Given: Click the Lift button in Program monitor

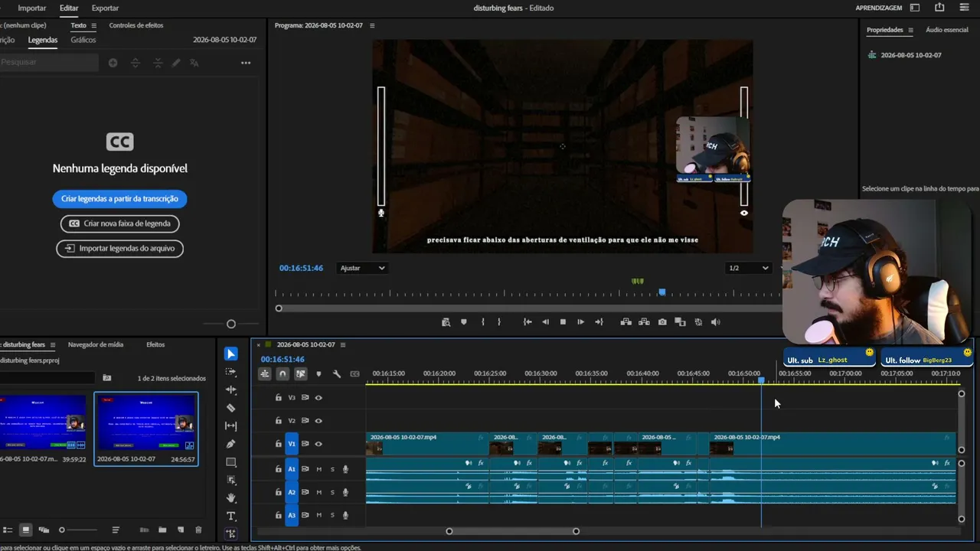Looking at the screenshot, I should coord(626,322).
